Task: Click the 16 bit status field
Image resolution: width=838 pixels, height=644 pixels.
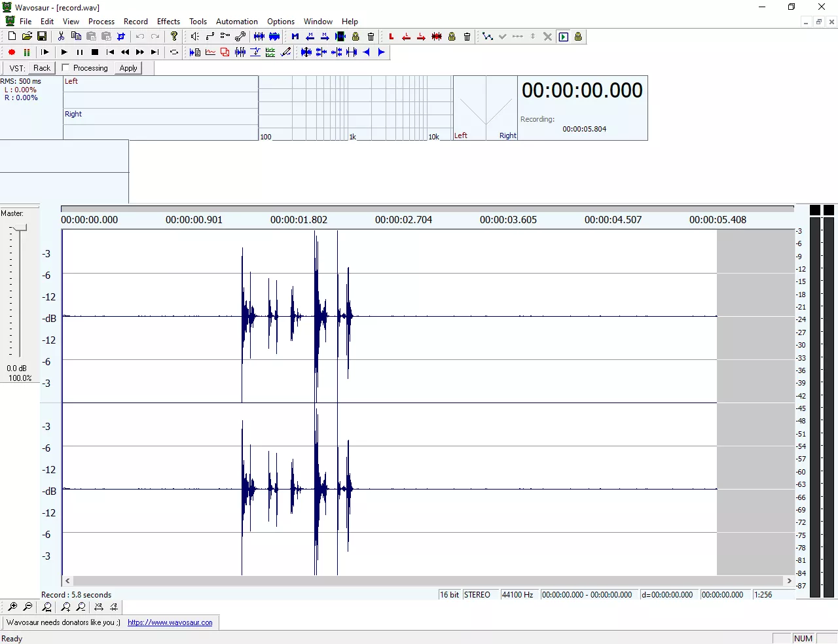Action: tap(450, 595)
